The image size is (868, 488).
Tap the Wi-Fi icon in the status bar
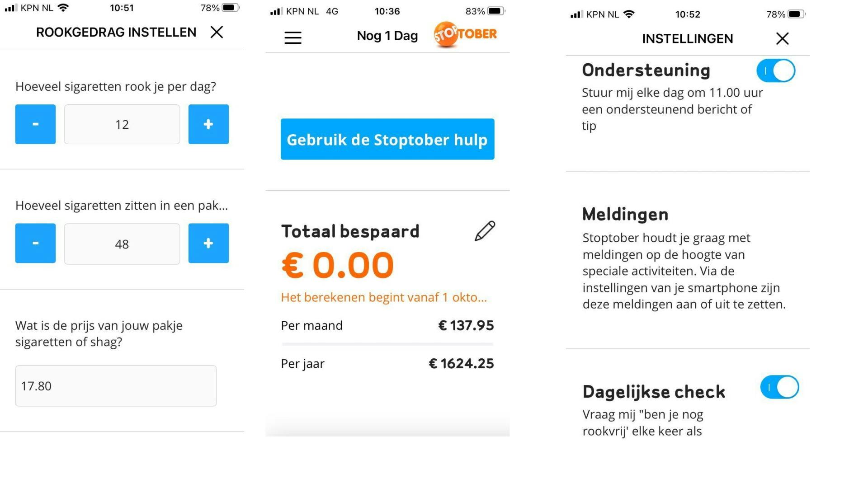[63, 7]
